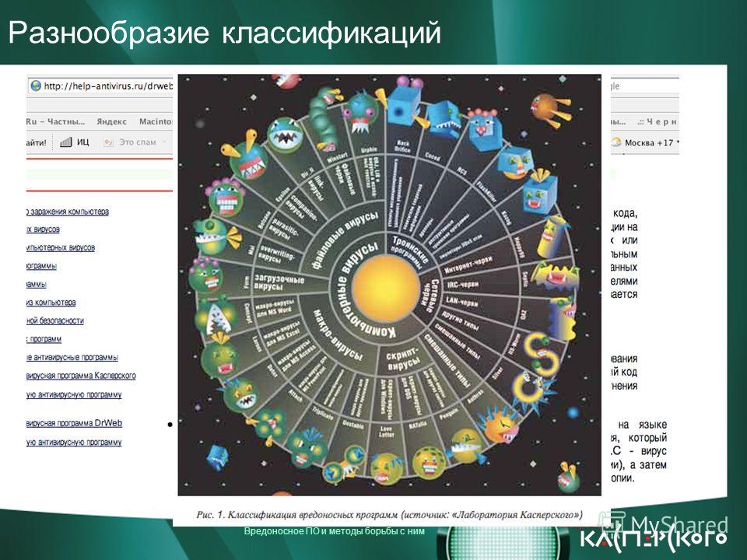The width and height of the screenshot is (747, 560).
Task: Follow the 'ной безопасности' link
Action: tap(55, 321)
